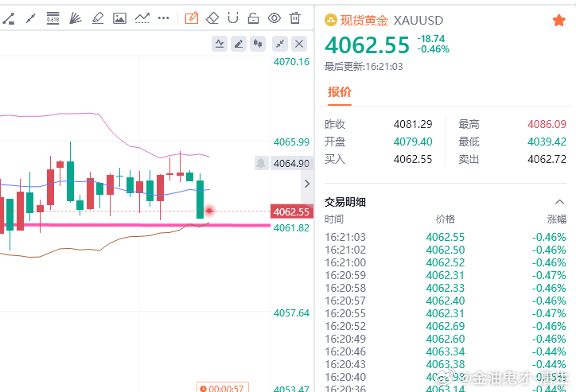
Task: Select the 16:20:59 trade row
Action: point(446,275)
